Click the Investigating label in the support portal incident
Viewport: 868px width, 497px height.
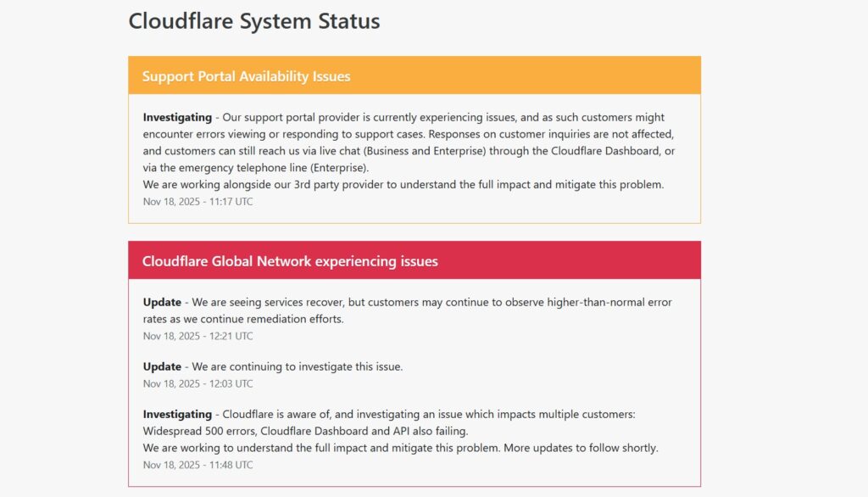point(177,118)
